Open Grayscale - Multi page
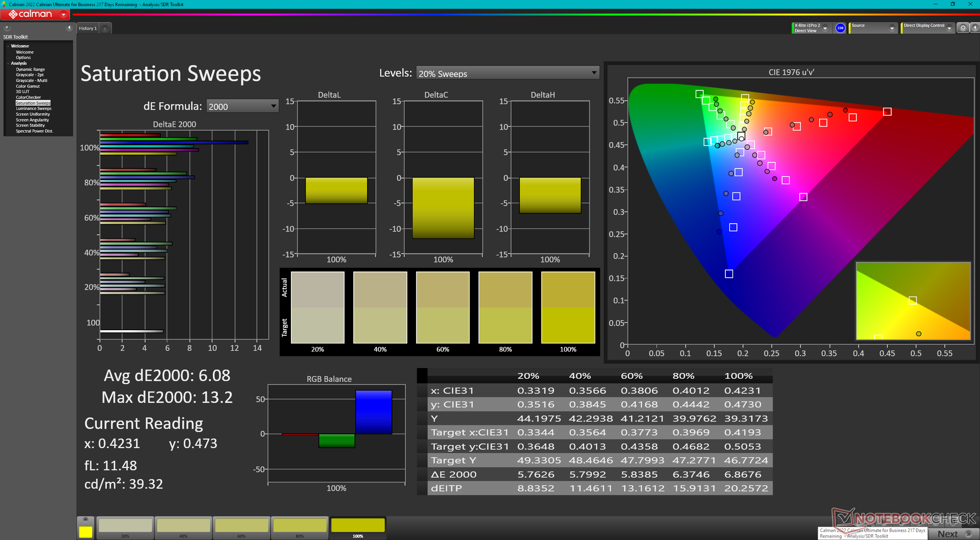This screenshot has height=540, width=980. click(31, 81)
